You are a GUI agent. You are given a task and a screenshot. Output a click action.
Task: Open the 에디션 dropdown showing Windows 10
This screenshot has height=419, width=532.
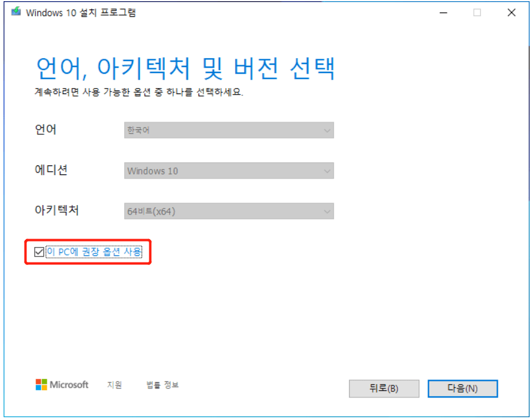pos(228,171)
